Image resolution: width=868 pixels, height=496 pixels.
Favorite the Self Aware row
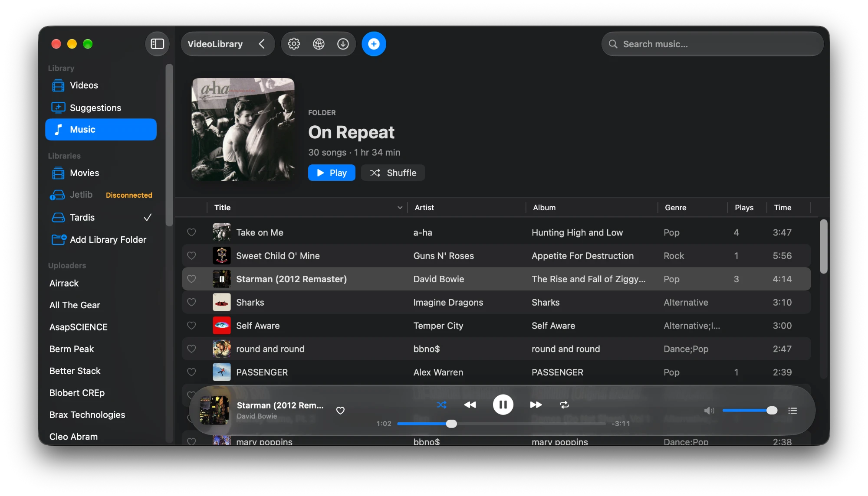pyautogui.click(x=191, y=326)
